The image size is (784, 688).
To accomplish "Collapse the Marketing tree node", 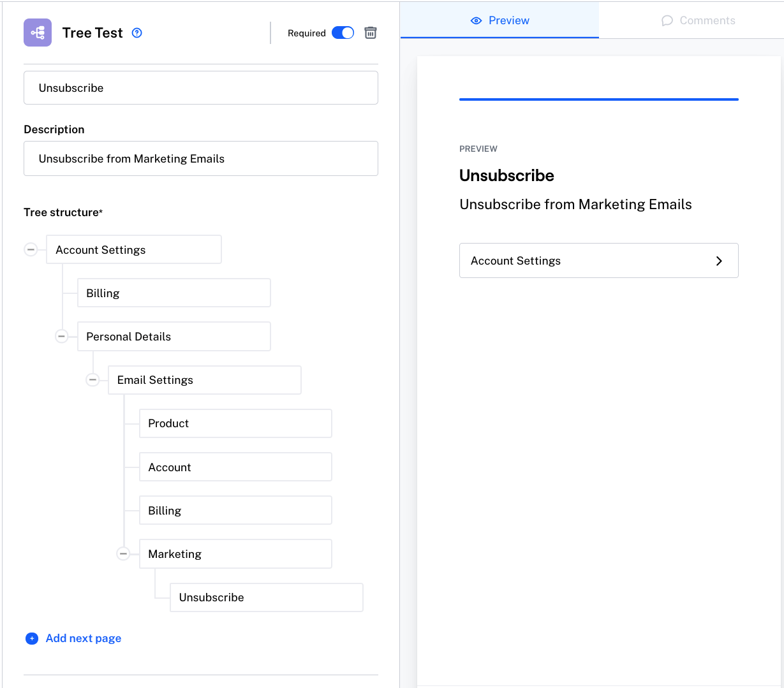I will [x=124, y=554].
